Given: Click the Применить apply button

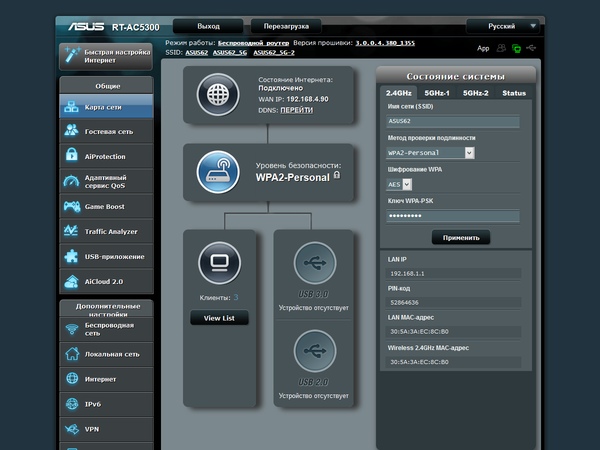Looking at the screenshot, I should (461, 238).
